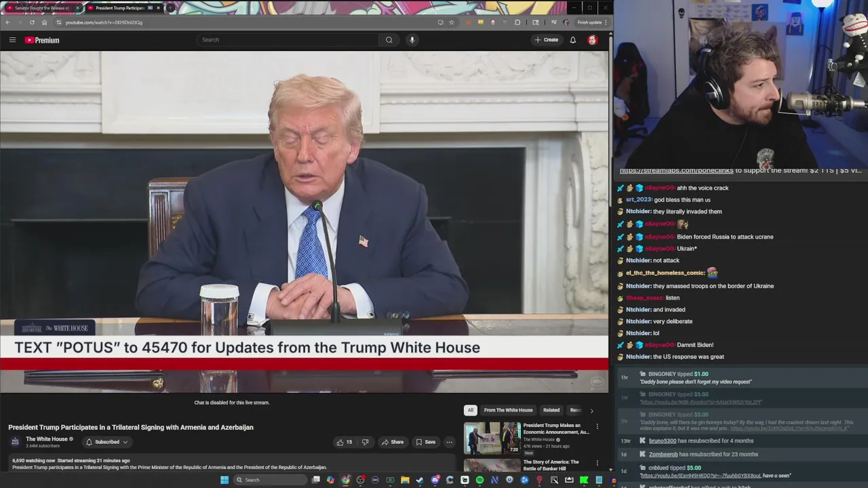Open Task View on the taskbar
Screen dimensions: 868x488
click(x=315, y=480)
